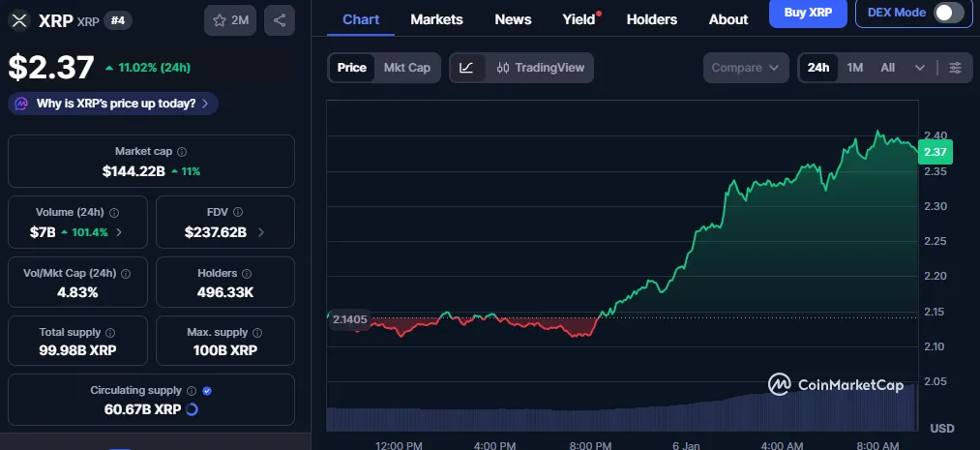
Task: Select the Mkt Cap chart toggle
Action: tap(407, 68)
